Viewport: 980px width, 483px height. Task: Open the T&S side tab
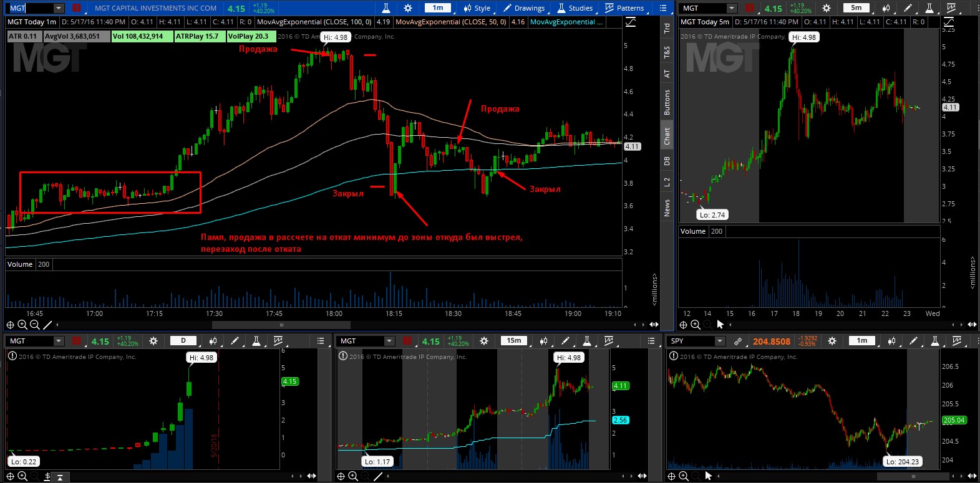[667, 52]
